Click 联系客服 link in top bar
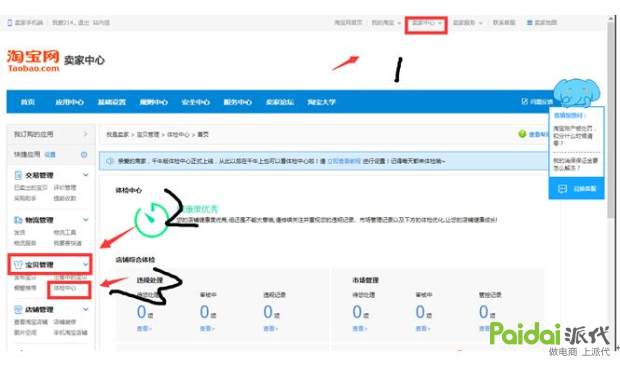620x366 pixels. click(x=504, y=23)
